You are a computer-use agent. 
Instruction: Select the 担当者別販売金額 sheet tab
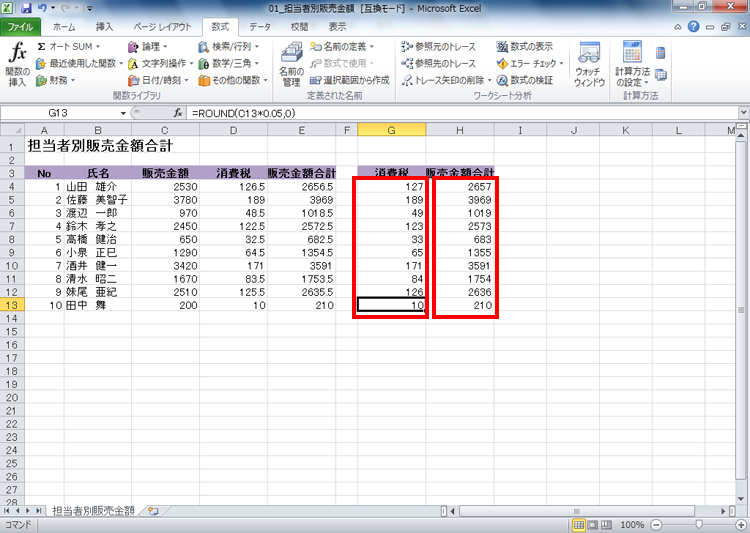coord(93,511)
